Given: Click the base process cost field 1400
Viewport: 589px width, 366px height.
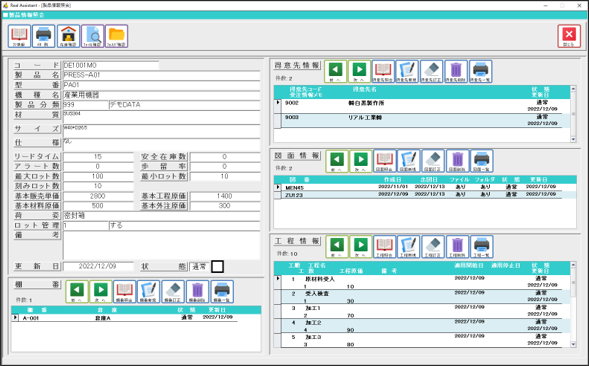Looking at the screenshot, I should pyautogui.click(x=225, y=196).
